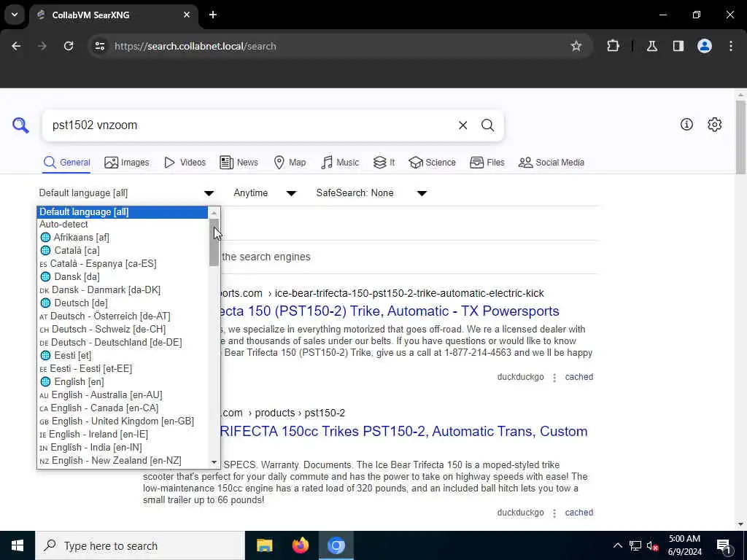Viewport: 747px width, 560px height.
Task: Click the muted volume tray icon
Action: coord(652,545)
